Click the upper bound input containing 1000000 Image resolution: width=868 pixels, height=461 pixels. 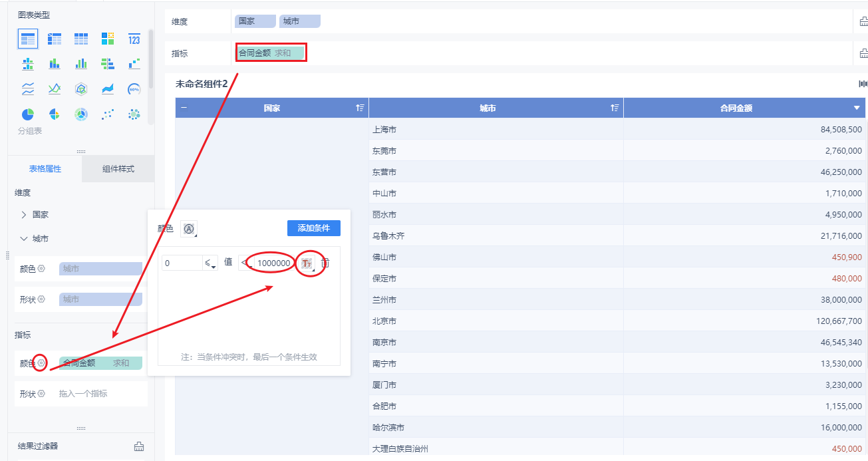pyautogui.click(x=274, y=263)
